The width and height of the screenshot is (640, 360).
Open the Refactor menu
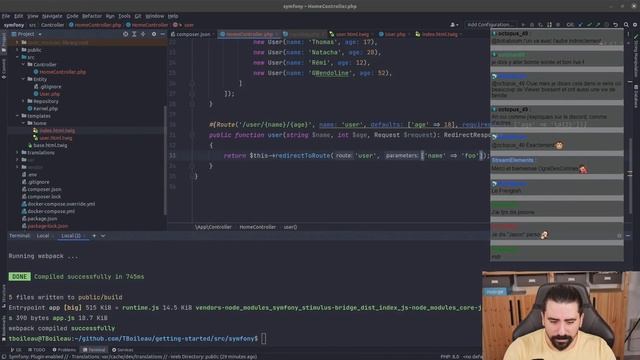point(92,16)
